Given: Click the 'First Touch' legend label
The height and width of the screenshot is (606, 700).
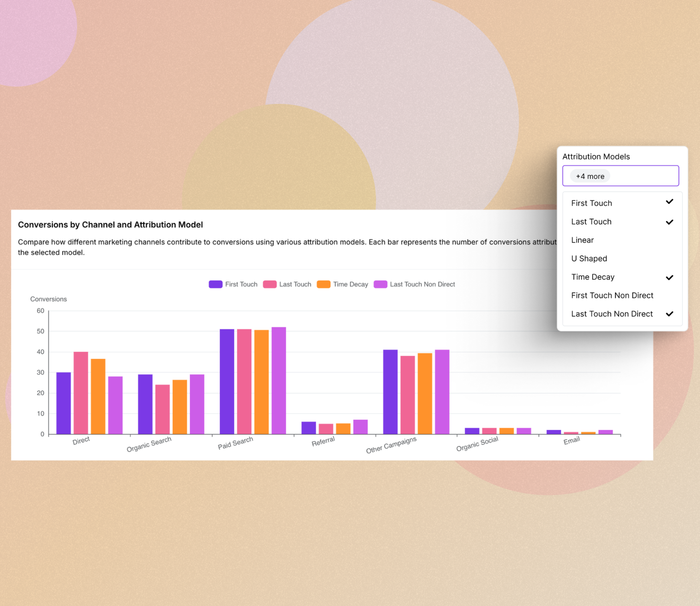Looking at the screenshot, I should 241,284.
